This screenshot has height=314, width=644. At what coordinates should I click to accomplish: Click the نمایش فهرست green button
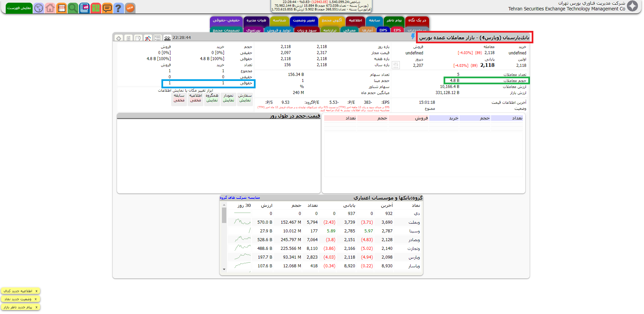(19, 8)
